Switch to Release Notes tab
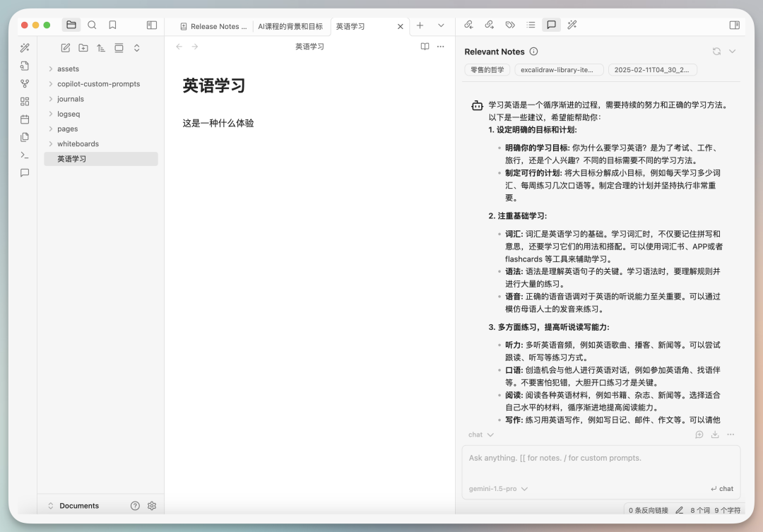Screen dimensions: 763x532 213,26
